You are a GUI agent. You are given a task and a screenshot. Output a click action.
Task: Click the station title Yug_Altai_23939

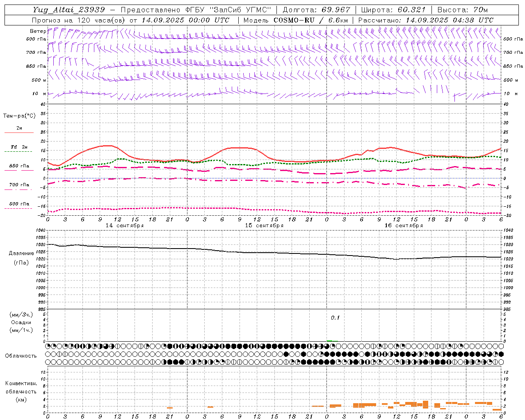pyautogui.click(x=69, y=10)
